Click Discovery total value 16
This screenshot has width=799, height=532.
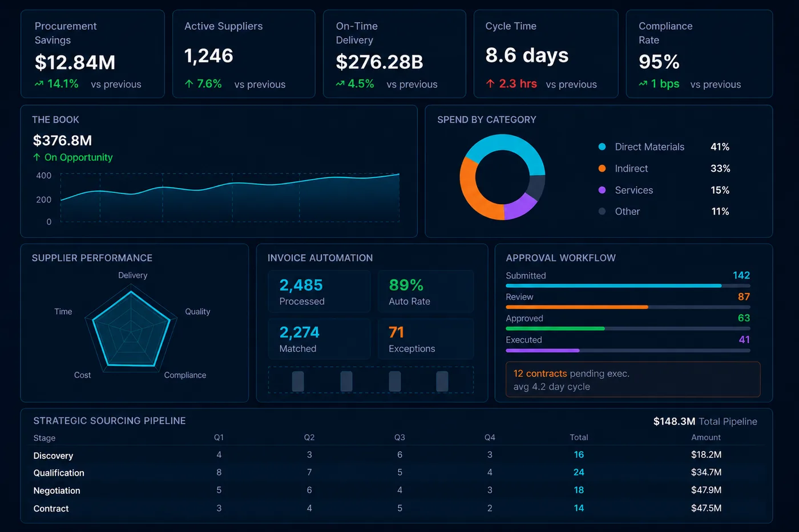tap(579, 454)
